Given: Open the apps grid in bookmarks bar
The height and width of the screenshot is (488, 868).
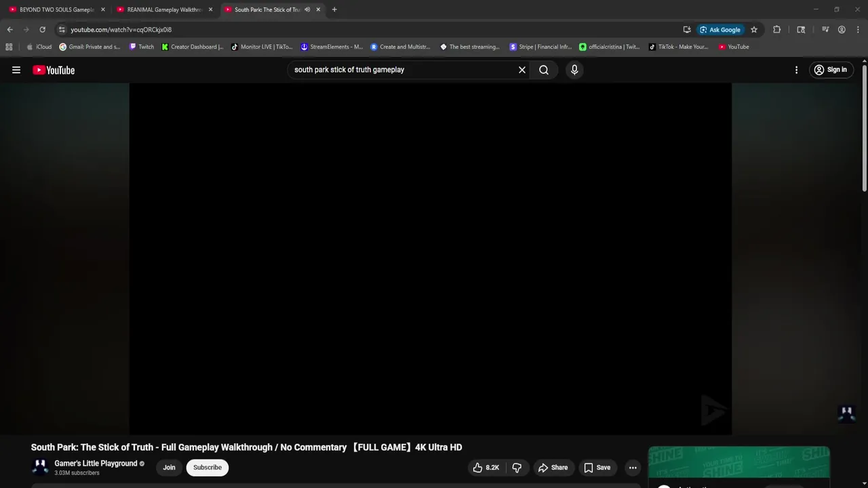Looking at the screenshot, I should tap(9, 47).
